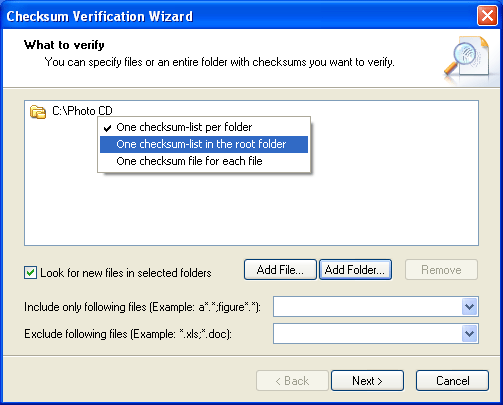Image resolution: width=503 pixels, height=405 pixels.
Task: Click the folder icon beside C:\Photo CD
Action: click(x=38, y=112)
